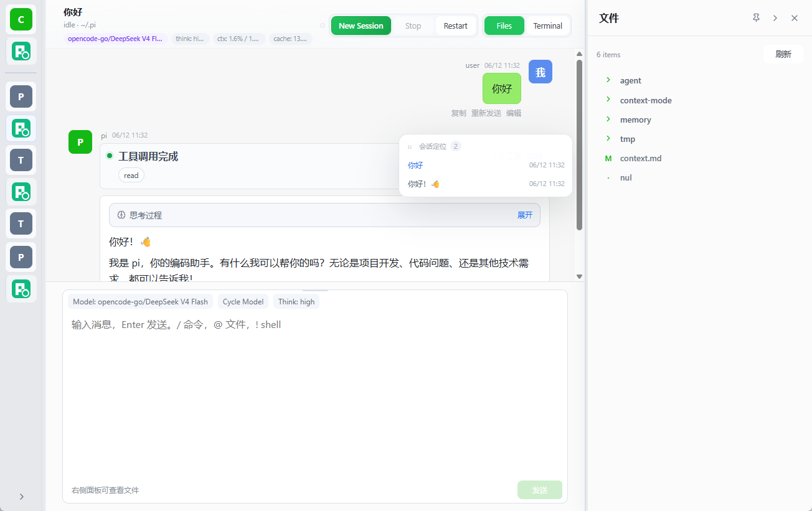Expand the left sidebar with bottom chevron
The width and height of the screenshot is (812, 511).
(x=22, y=496)
